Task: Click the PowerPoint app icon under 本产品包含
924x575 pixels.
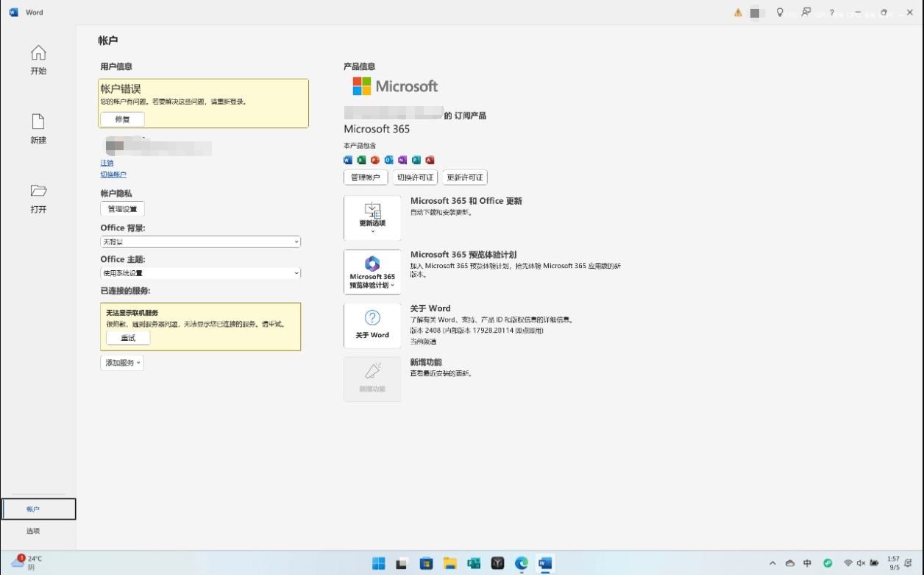Action: tap(375, 160)
